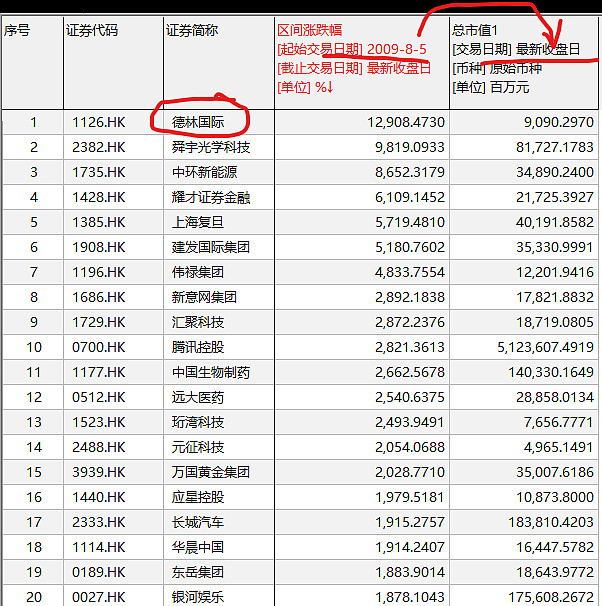Select the 长城汽车 name cell

(x=198, y=523)
